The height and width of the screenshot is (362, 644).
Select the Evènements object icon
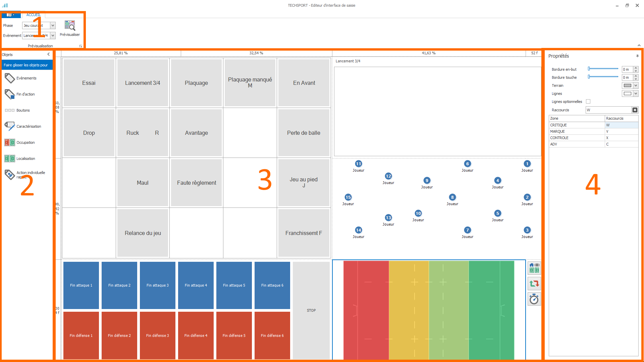[10, 78]
